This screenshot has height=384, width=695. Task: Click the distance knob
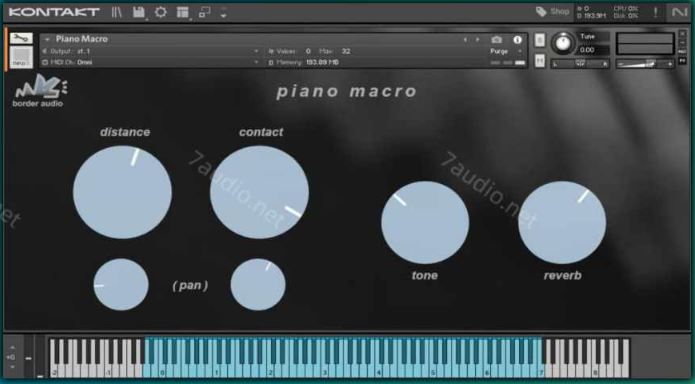pos(122,192)
